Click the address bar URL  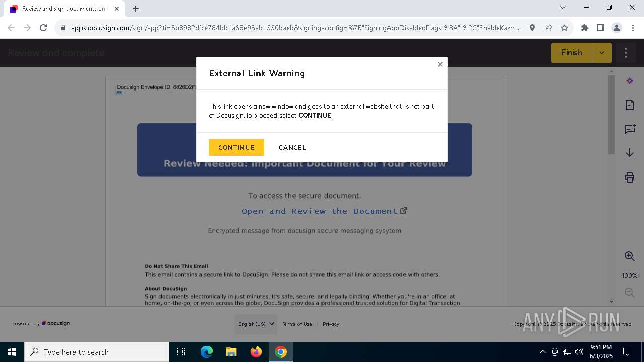296,28
